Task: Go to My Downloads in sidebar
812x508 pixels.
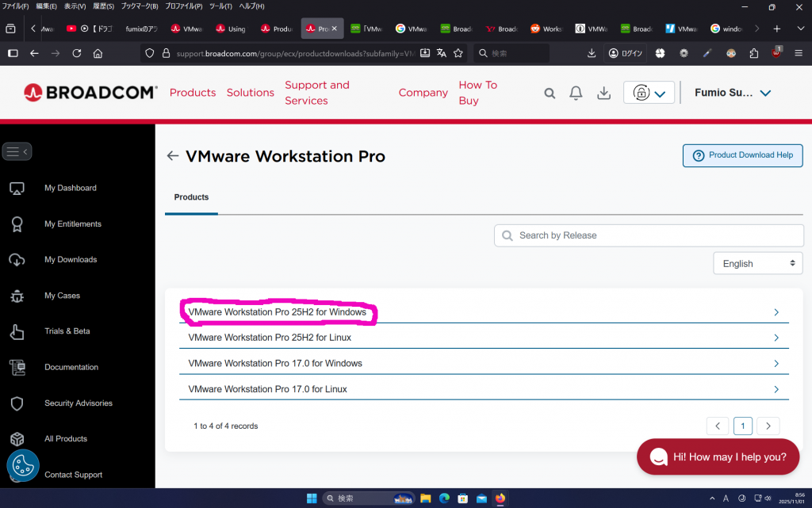Action: (x=71, y=260)
